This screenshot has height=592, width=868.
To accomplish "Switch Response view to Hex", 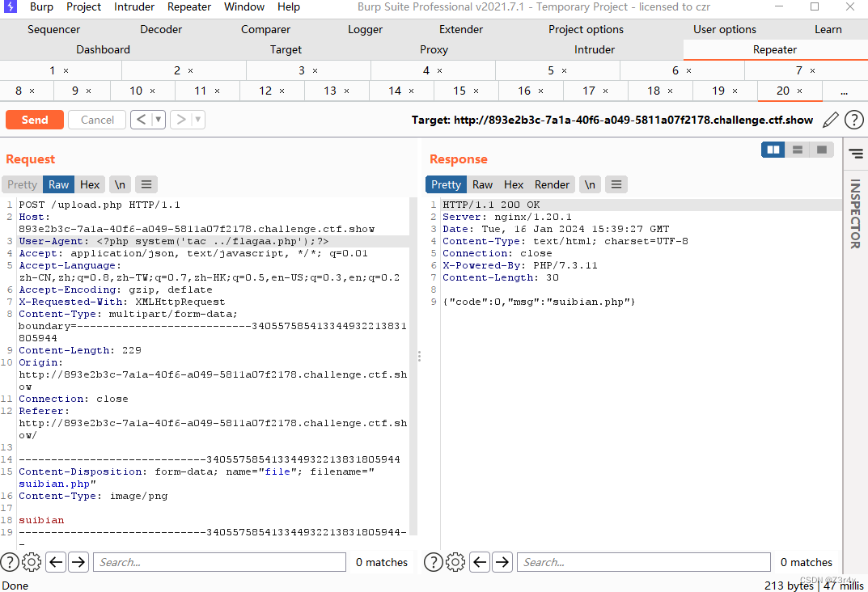I will tap(513, 184).
